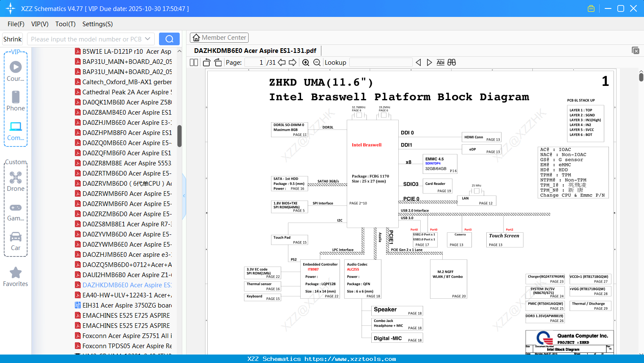
Task: Collapse the file list panel handle
Action: (x=184, y=196)
